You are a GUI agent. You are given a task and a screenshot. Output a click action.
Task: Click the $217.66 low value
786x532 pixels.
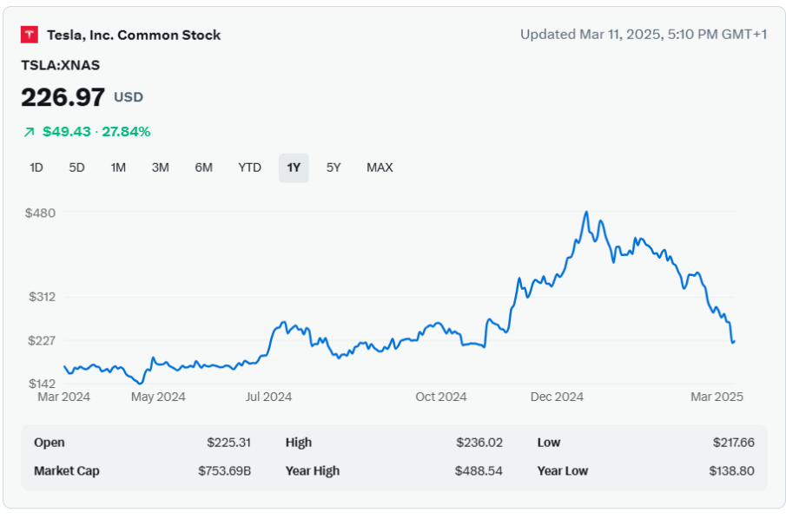pos(734,443)
